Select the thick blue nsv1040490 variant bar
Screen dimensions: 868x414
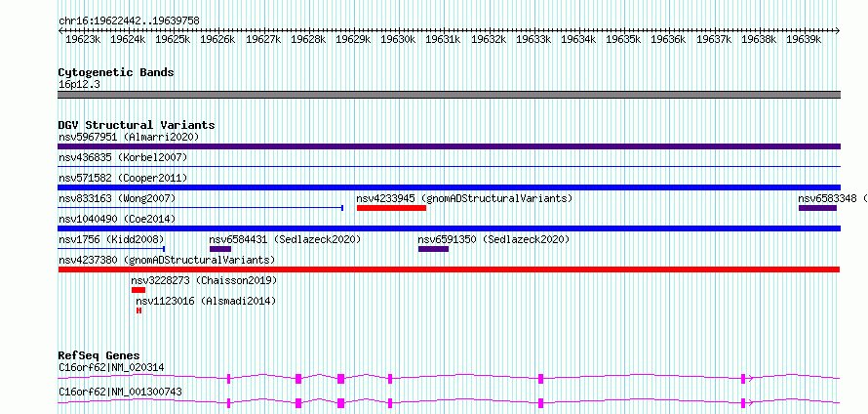coord(449,228)
